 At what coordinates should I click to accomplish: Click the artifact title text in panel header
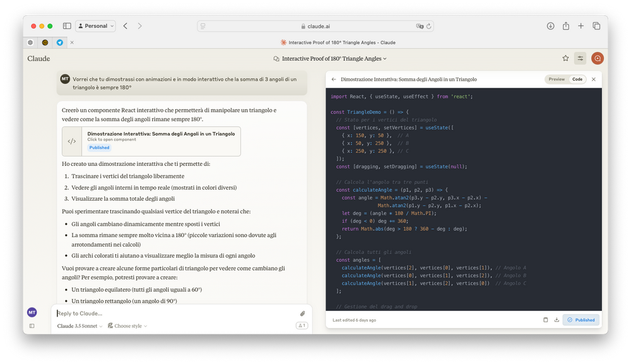pos(408,79)
